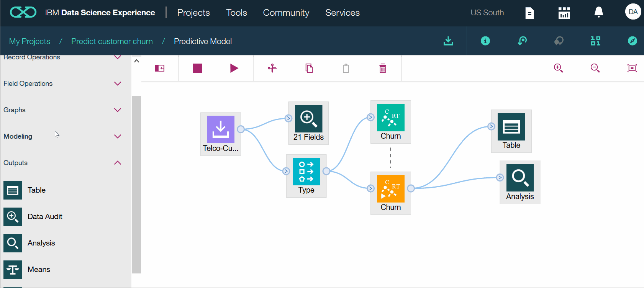Click the download icon in the breadcrumb bar
644x288 pixels.
click(448, 41)
